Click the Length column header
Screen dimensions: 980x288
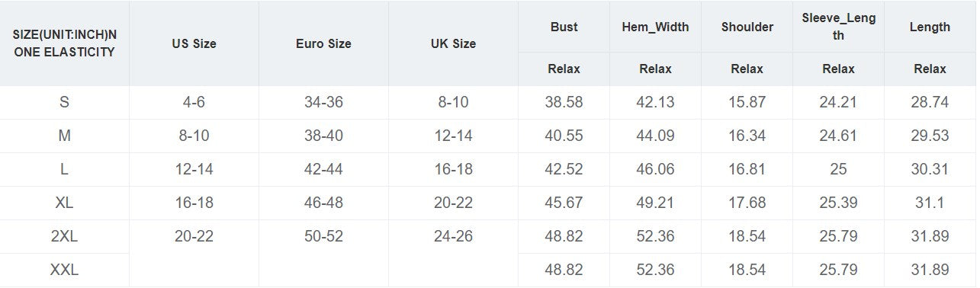pyautogui.click(x=930, y=27)
